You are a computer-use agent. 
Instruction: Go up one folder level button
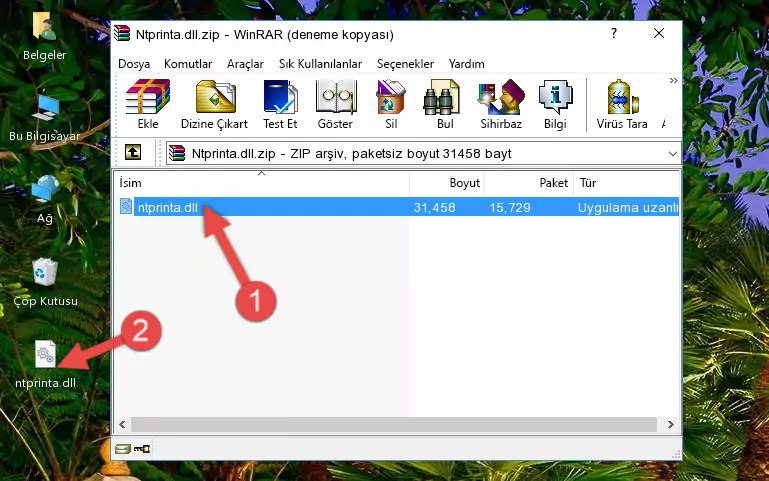point(133,152)
